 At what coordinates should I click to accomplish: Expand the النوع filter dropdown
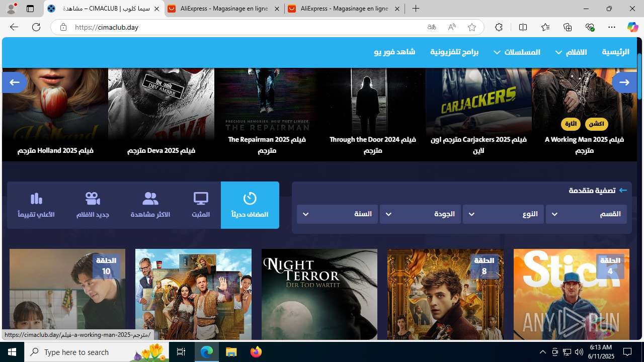[x=503, y=214]
